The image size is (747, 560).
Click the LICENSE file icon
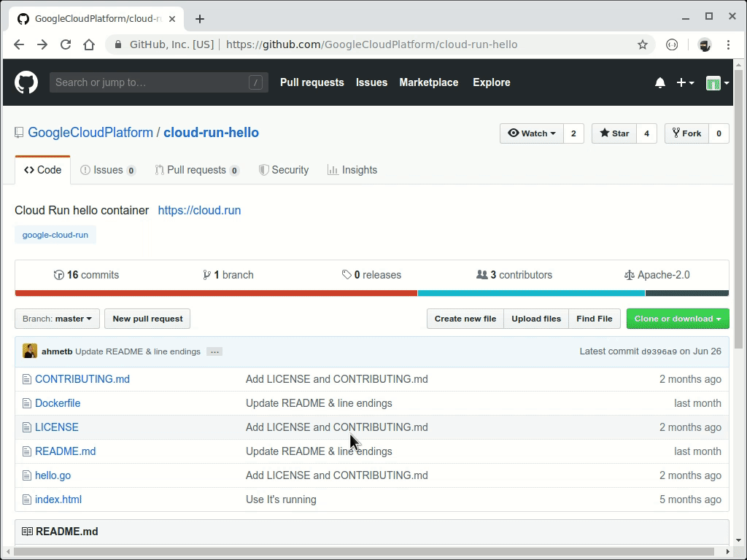tap(27, 427)
